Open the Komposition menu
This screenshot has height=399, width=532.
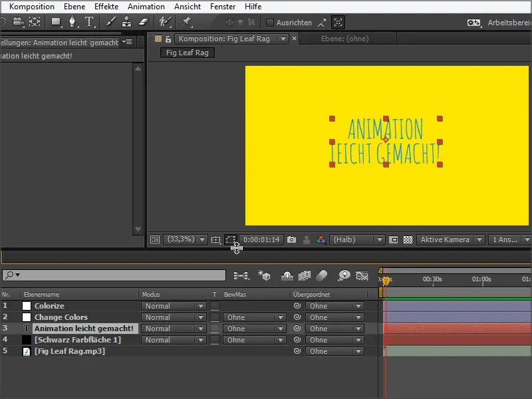pos(31,6)
